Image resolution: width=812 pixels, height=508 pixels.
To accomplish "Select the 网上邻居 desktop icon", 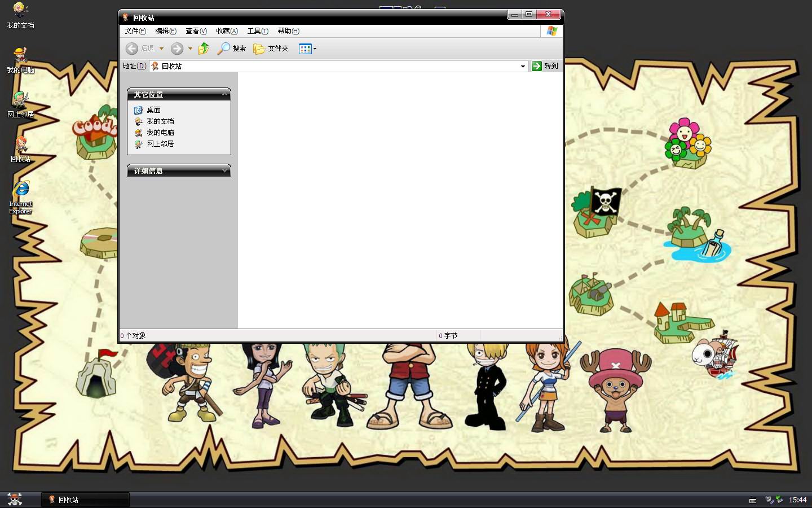I will 20,104.
